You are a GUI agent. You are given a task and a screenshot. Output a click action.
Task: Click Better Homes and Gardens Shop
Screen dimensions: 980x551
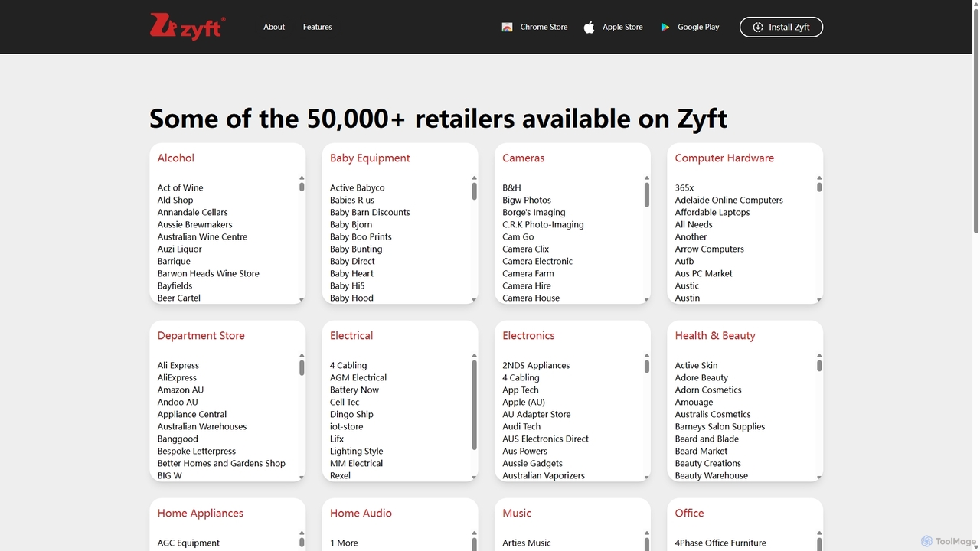coord(221,463)
